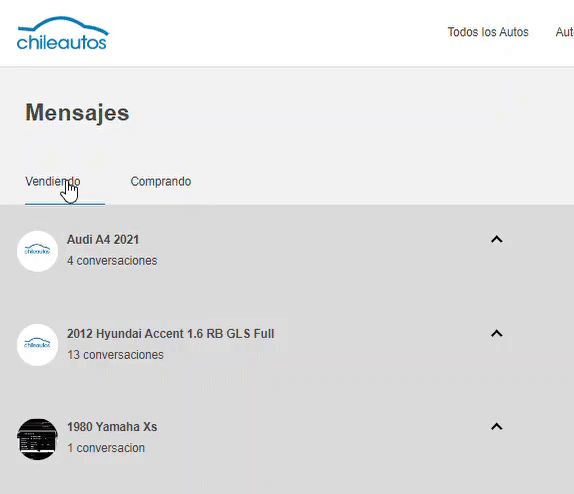Open the 1980 Yamaha Xs photo thumbnail
This screenshot has width=574, height=494.
tap(37, 439)
